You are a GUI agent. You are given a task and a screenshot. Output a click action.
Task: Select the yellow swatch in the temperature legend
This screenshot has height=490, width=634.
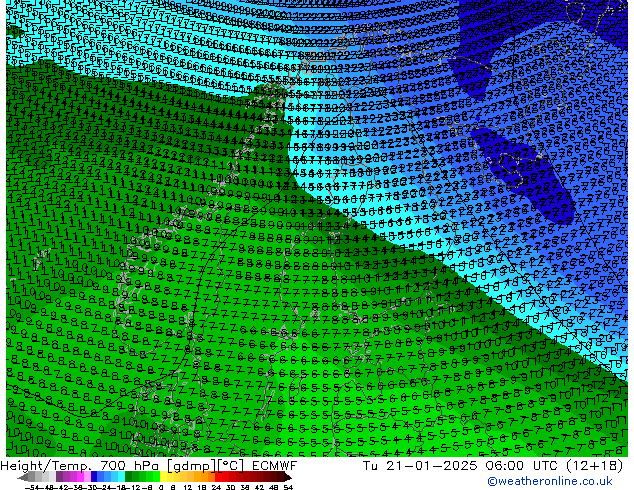click(x=163, y=477)
